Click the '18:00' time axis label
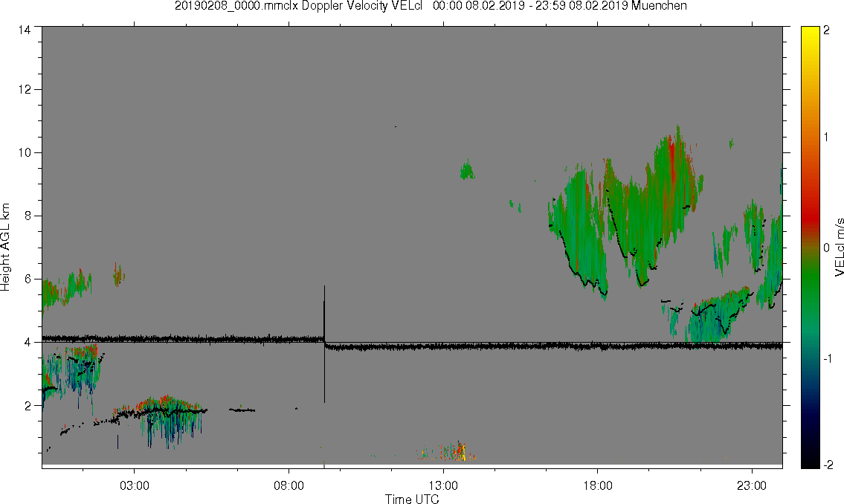 597,485
